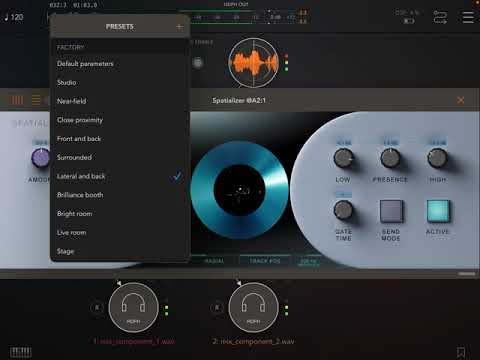Adjust the High knob
The image size is (480, 360).
click(437, 158)
